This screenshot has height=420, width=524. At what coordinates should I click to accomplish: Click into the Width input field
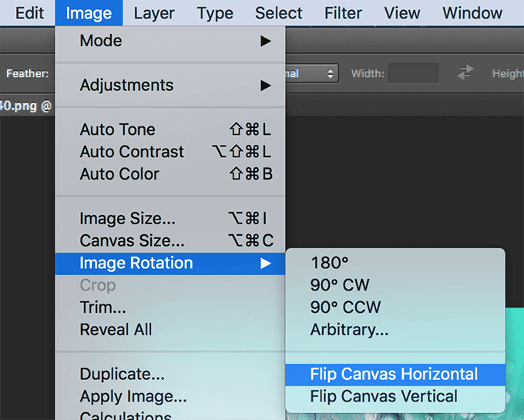coord(413,73)
